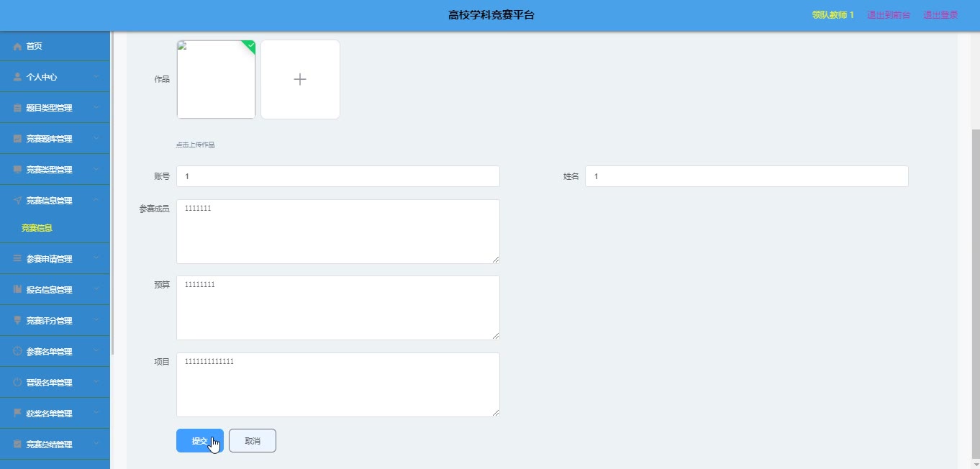This screenshot has height=469, width=980.
Task: Click the 晋级名单管理 loading icon
Action: [17, 383]
